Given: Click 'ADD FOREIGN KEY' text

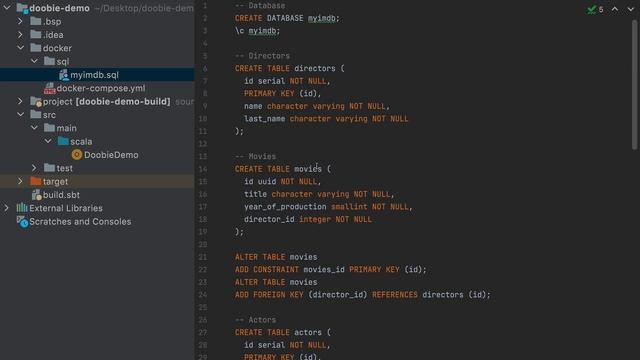Looking at the screenshot, I should 269,295.
